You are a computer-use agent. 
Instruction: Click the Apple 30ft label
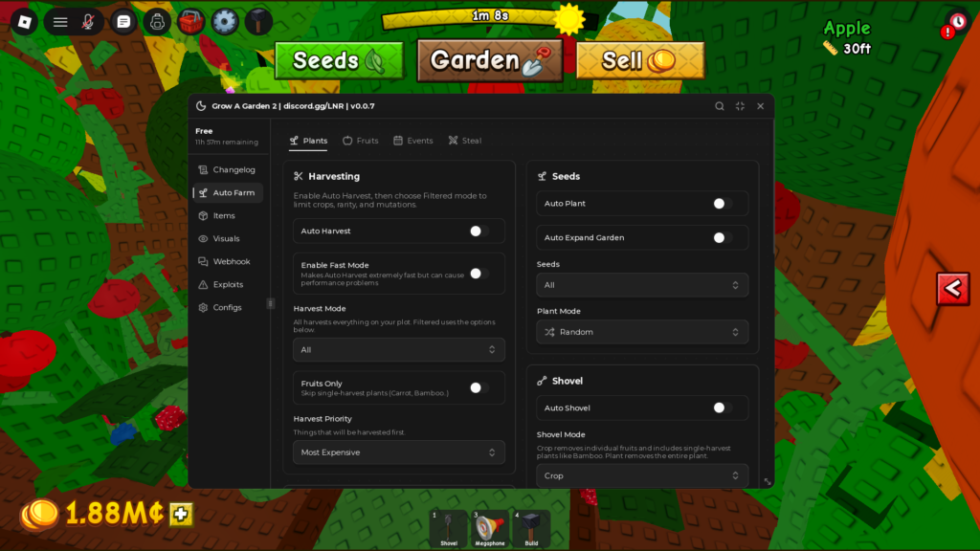pos(847,38)
